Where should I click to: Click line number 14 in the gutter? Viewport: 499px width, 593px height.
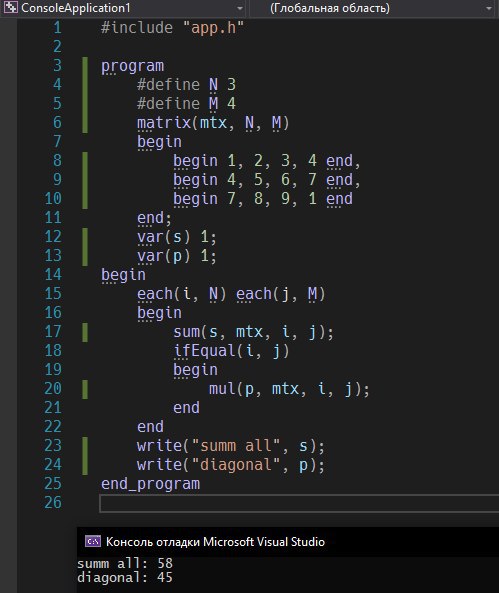(53, 275)
